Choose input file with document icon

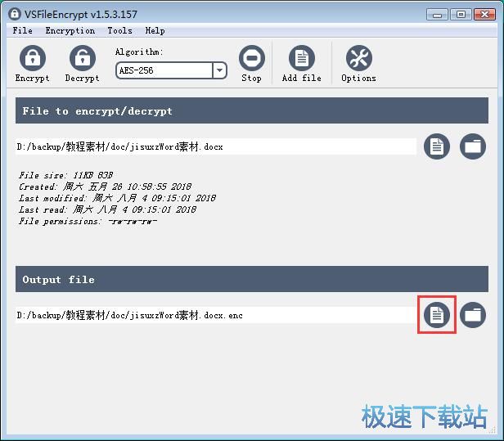[x=437, y=146]
